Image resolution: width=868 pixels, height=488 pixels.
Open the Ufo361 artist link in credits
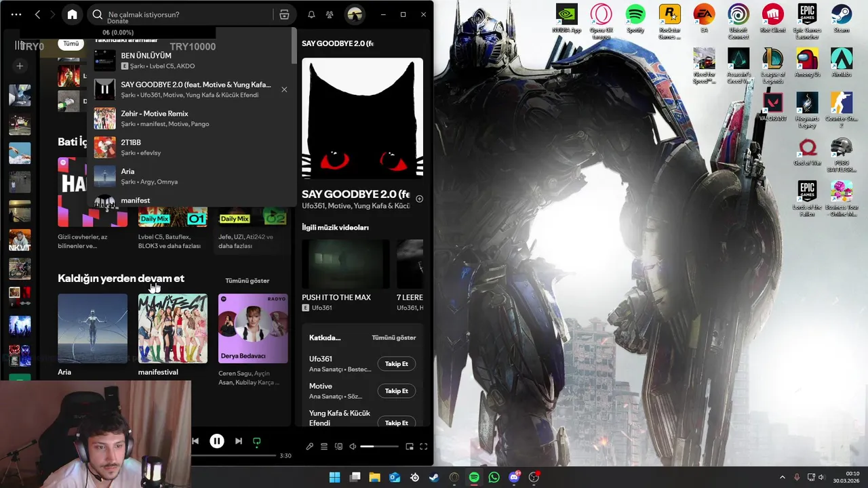click(321, 359)
